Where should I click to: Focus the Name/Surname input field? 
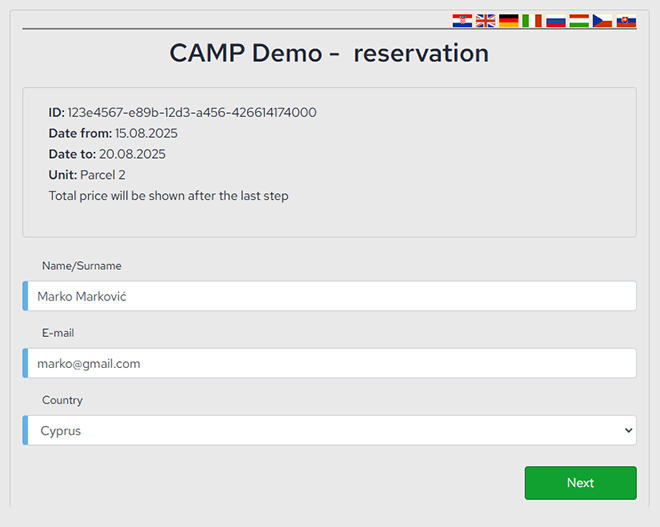[x=330, y=296]
